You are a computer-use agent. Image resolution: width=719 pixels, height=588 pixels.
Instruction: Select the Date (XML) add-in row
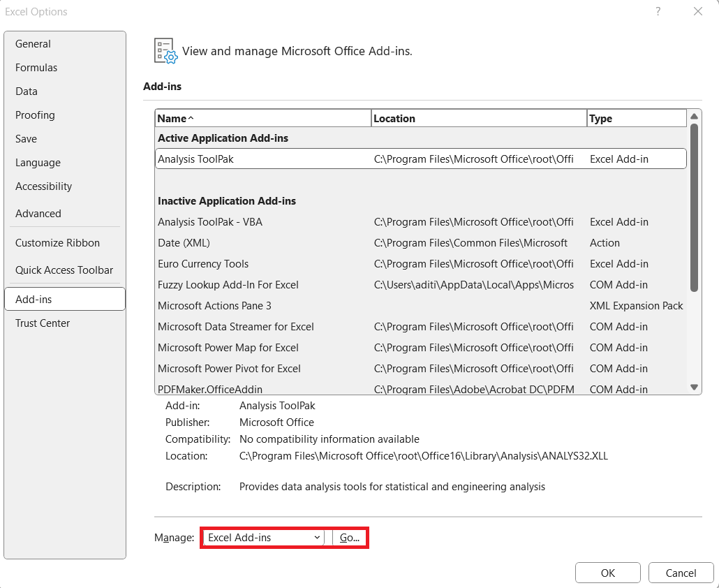coord(420,243)
